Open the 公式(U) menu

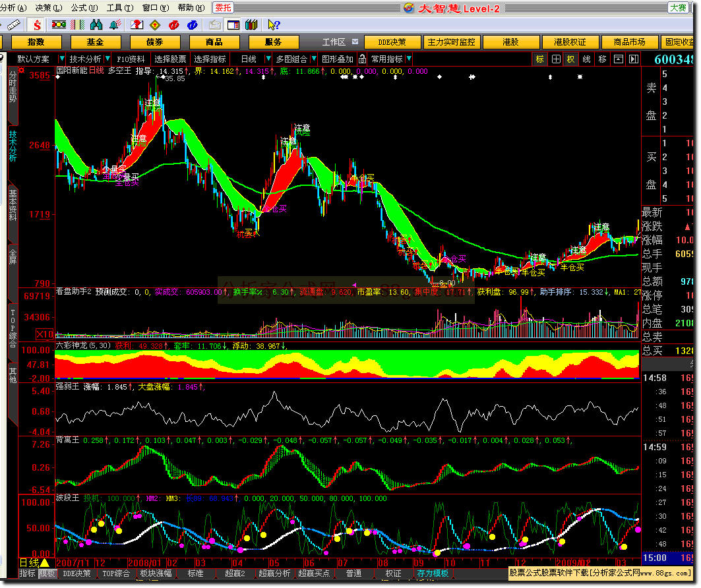84,8
